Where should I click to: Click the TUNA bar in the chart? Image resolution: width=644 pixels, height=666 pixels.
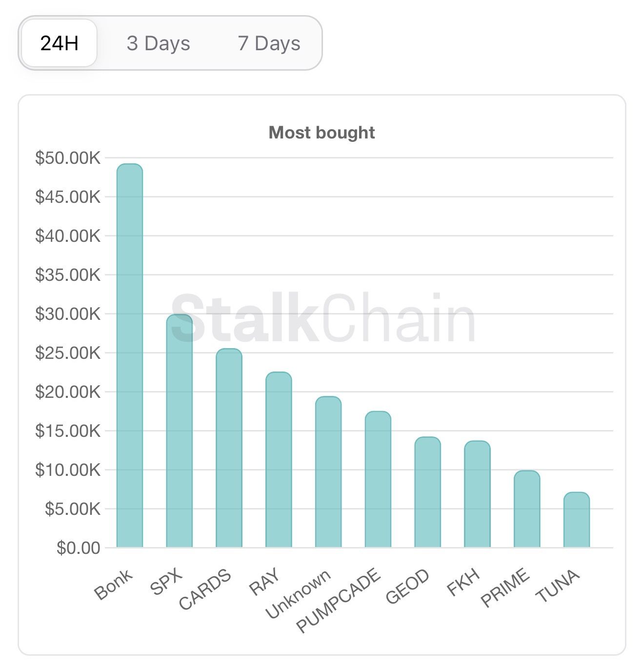(x=577, y=520)
